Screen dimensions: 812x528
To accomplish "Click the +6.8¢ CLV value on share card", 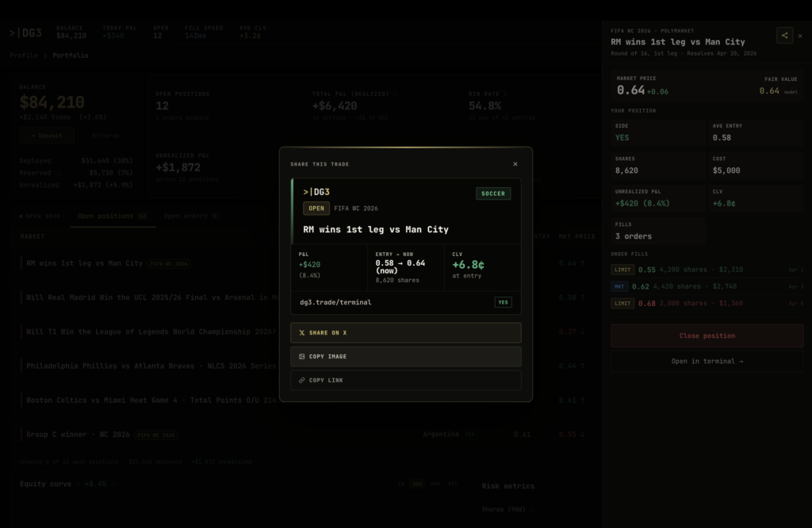I will pos(468,265).
